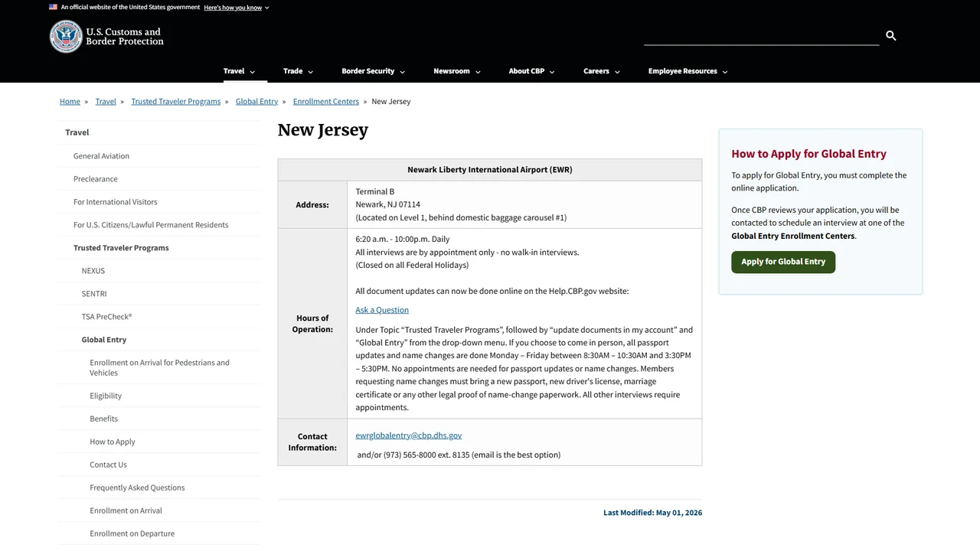Click Apply for Global Entry button
The height and width of the screenshot is (551, 980).
click(x=783, y=262)
